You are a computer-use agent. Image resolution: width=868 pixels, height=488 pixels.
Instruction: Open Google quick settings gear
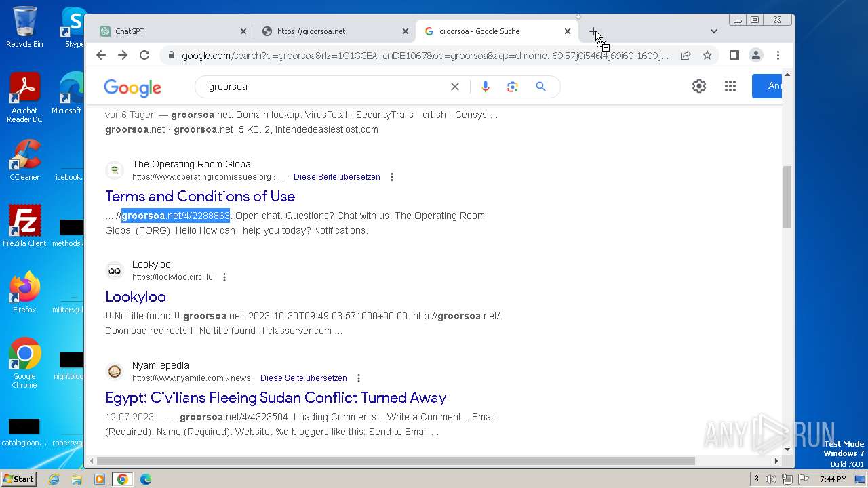tap(699, 86)
